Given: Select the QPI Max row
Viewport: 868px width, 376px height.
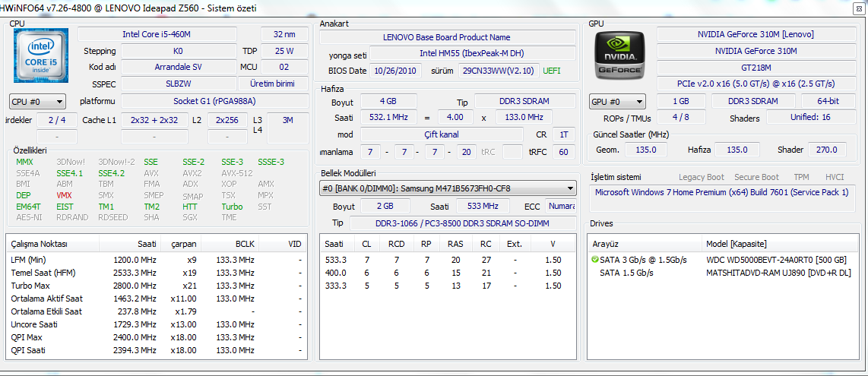Looking at the screenshot, I should tap(157, 337).
